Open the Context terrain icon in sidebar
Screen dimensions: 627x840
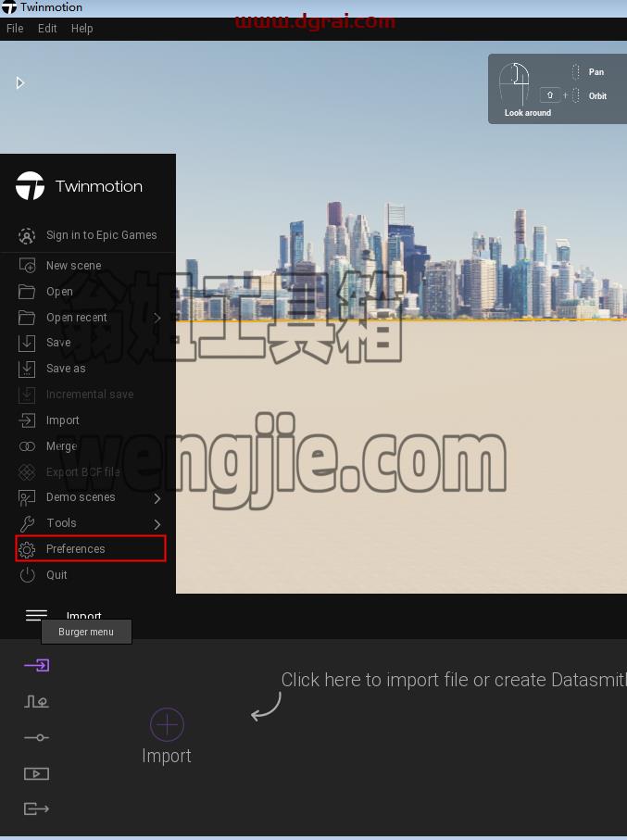click(x=36, y=701)
